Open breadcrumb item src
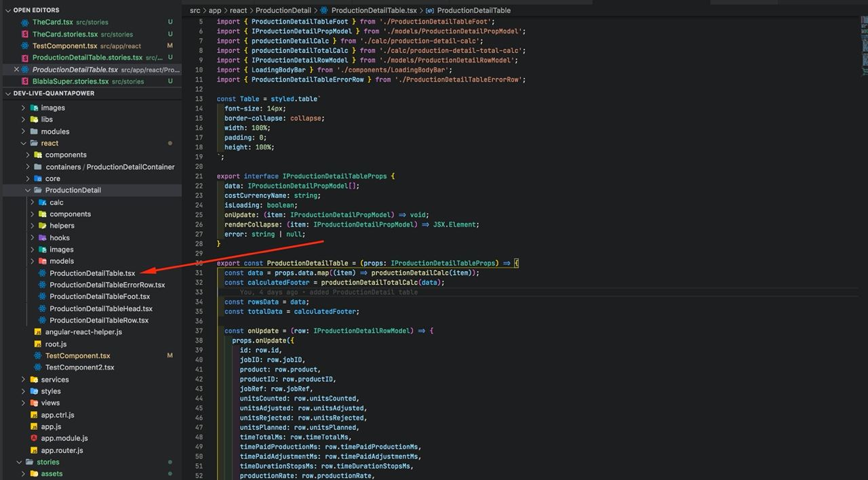868x480 pixels. point(195,10)
